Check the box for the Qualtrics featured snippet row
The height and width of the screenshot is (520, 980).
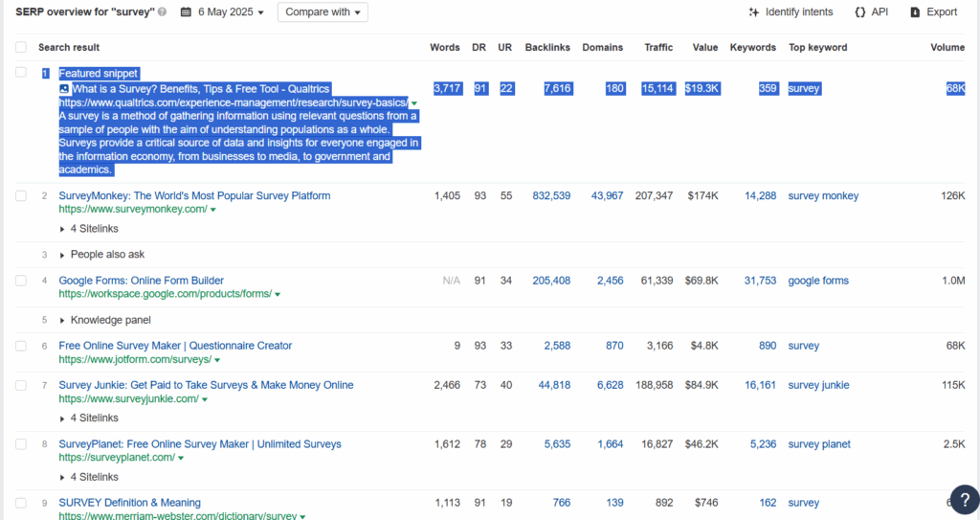[21, 73]
